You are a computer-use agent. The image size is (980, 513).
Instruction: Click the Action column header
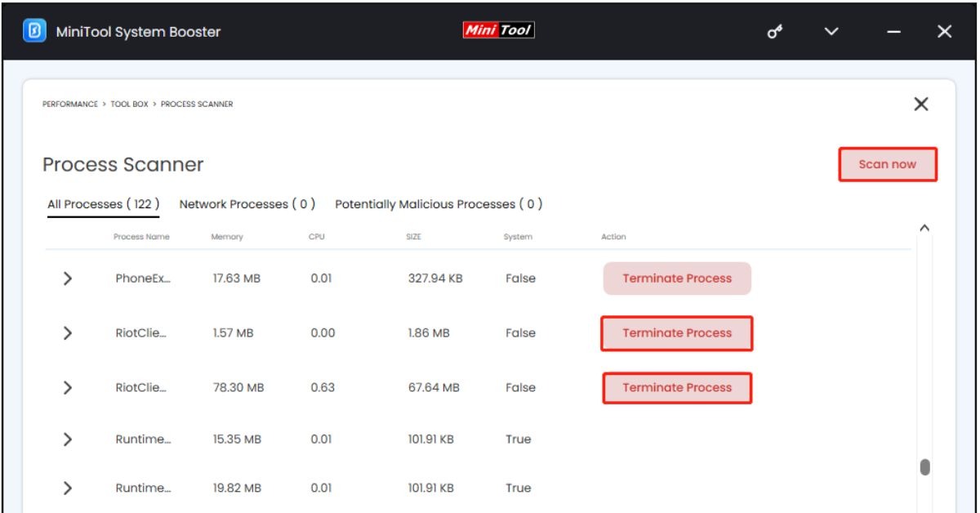(613, 237)
